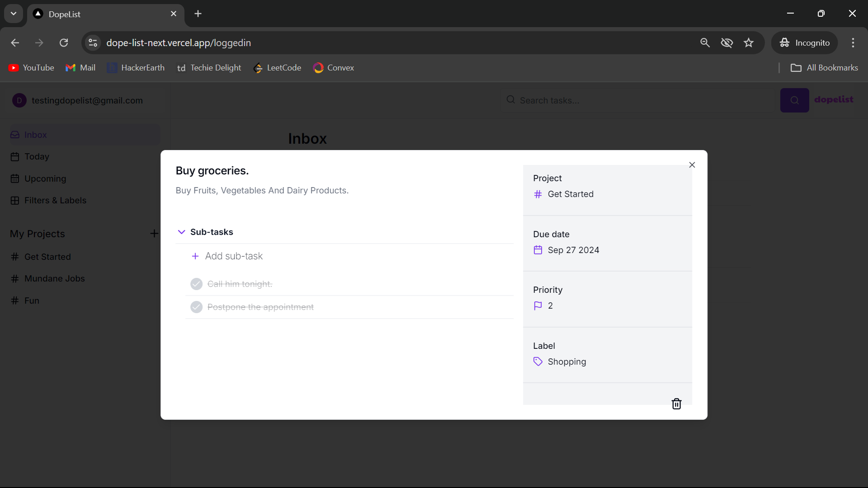Image resolution: width=868 pixels, height=488 pixels.
Task: Open the tab search dropdown arrow
Action: click(x=14, y=14)
